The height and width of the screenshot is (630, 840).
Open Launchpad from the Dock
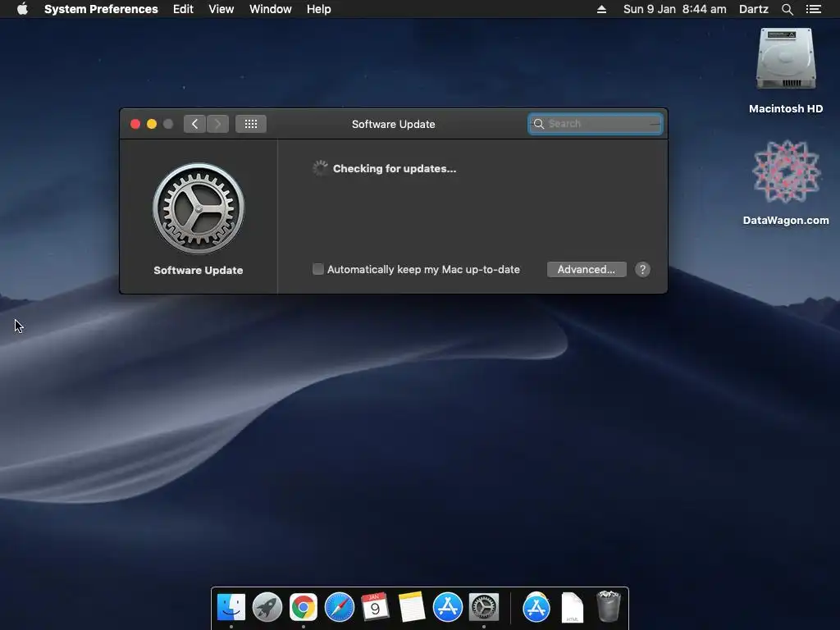click(267, 607)
